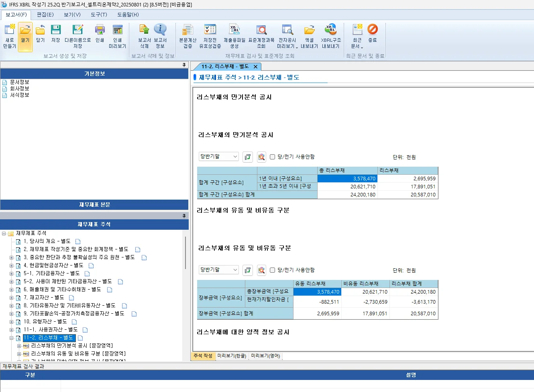Open 표준계정과목 조회 icon
Viewport: 534px width, 392px height.
click(x=262, y=36)
